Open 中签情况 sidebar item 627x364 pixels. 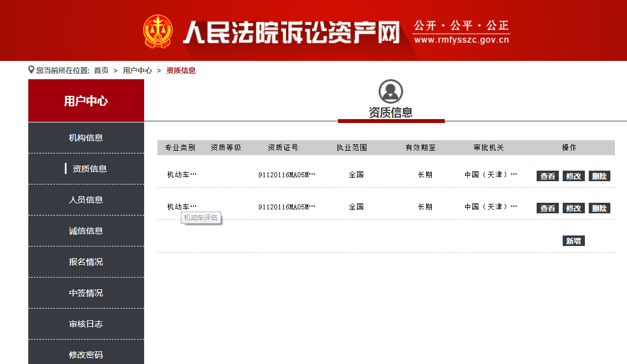86,293
